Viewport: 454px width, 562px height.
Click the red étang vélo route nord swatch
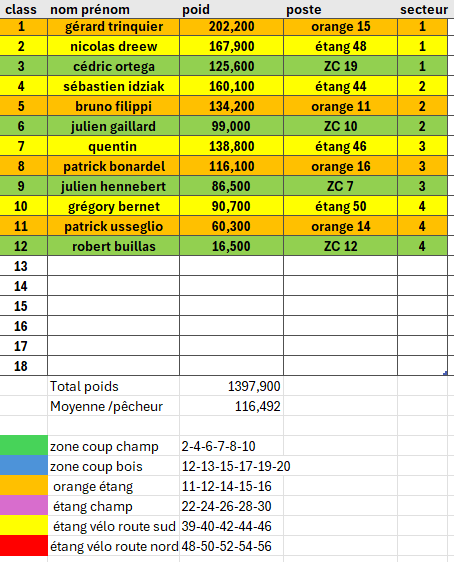tap(24, 546)
